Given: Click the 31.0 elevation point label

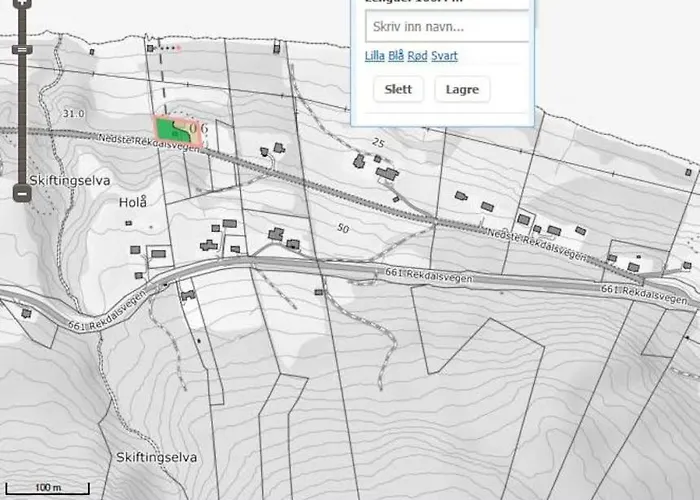Looking at the screenshot, I should (x=71, y=113).
